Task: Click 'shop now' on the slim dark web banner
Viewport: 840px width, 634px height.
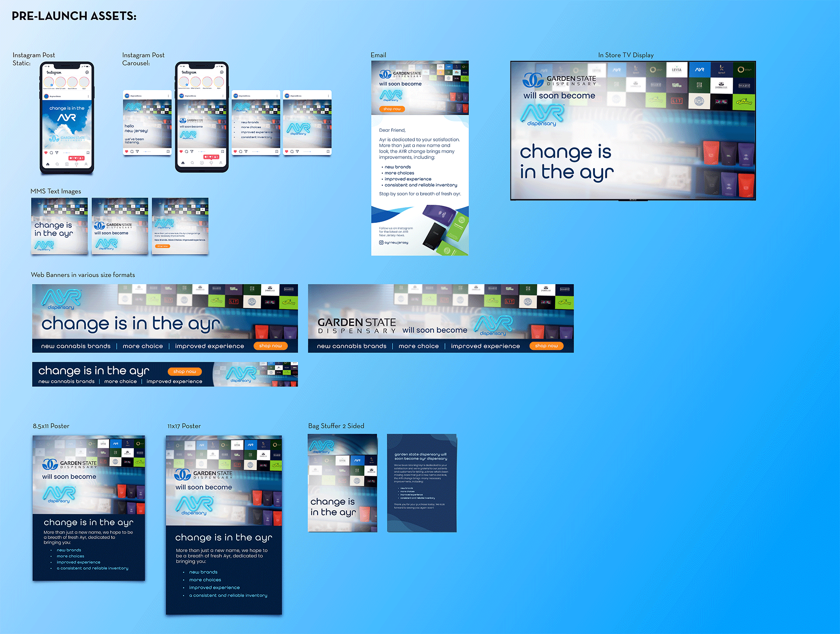Action: 185,371
